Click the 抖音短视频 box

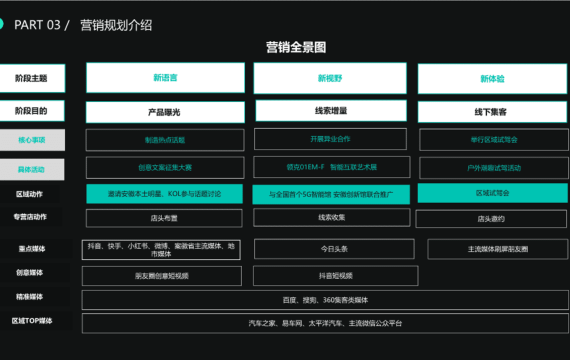[x=336, y=276]
